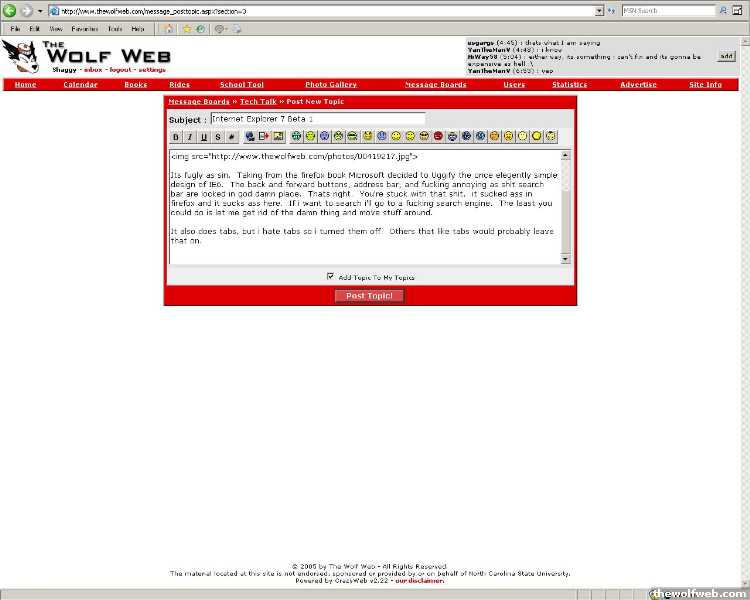Toggle Underline formatting button
The image size is (750, 600).
click(x=204, y=136)
